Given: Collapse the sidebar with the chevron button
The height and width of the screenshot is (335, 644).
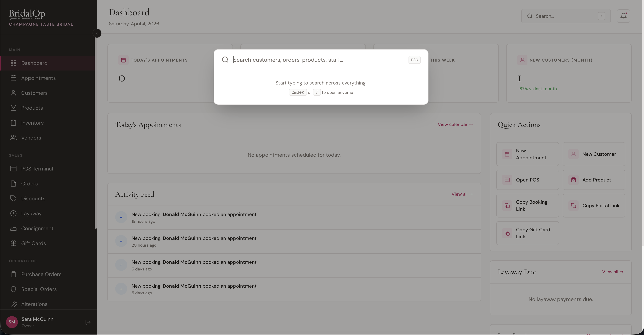Looking at the screenshot, I should click(x=97, y=33).
